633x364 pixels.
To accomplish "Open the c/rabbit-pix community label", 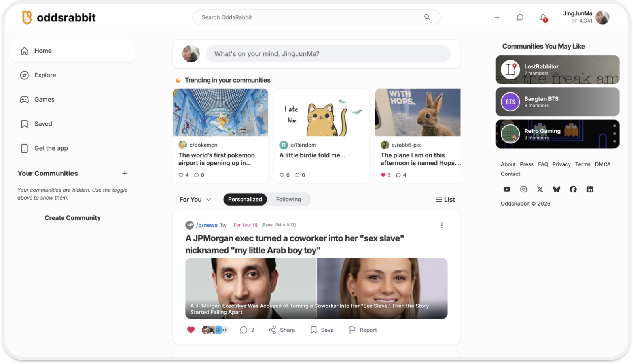I will pos(406,145).
